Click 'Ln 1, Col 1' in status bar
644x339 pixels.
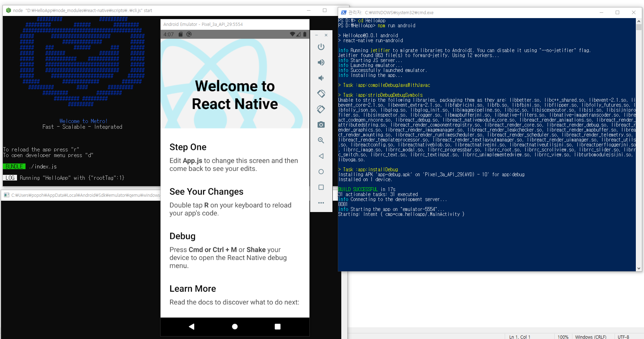pos(520,337)
